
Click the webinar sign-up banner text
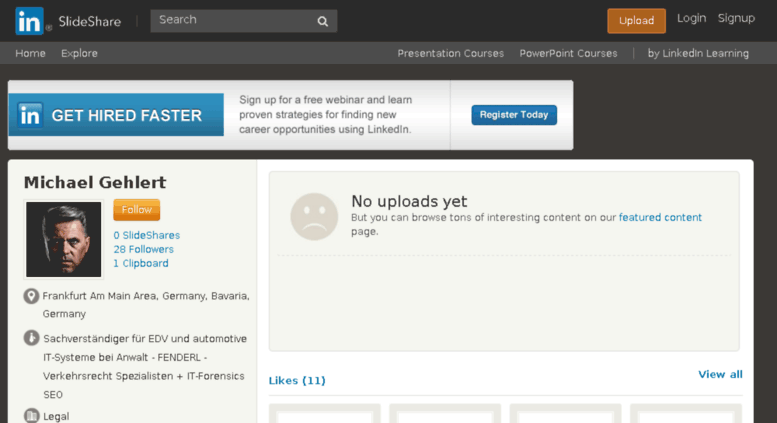[x=326, y=114]
